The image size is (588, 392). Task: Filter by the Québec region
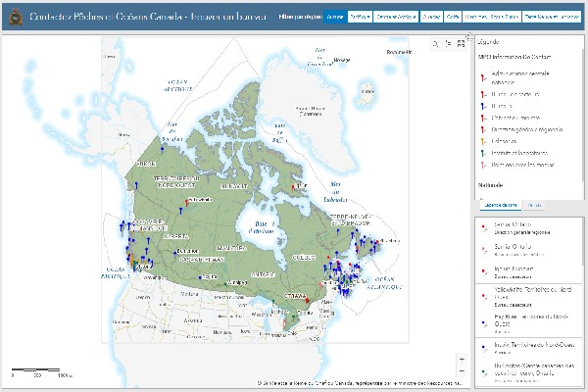click(x=430, y=18)
